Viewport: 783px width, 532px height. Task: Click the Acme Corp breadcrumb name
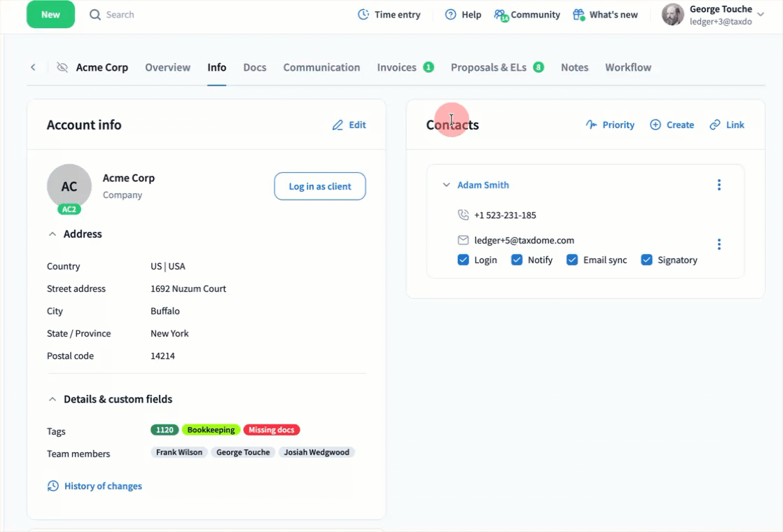point(102,67)
